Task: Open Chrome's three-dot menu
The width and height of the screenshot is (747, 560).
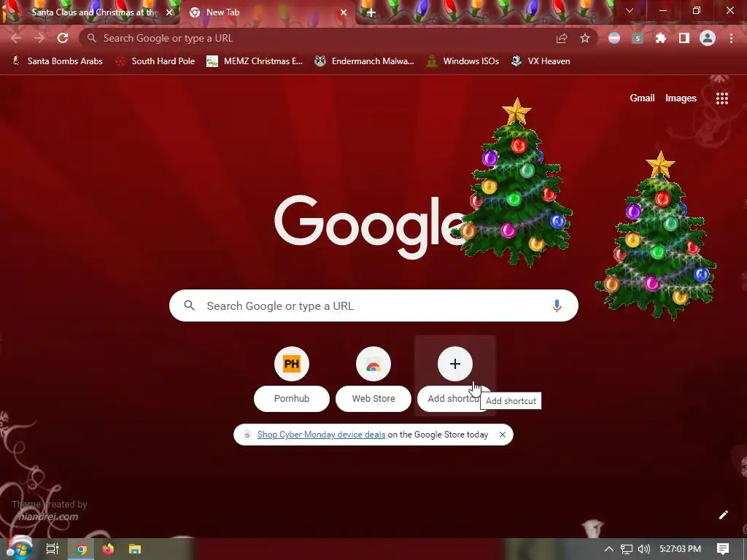Action: 731,38
